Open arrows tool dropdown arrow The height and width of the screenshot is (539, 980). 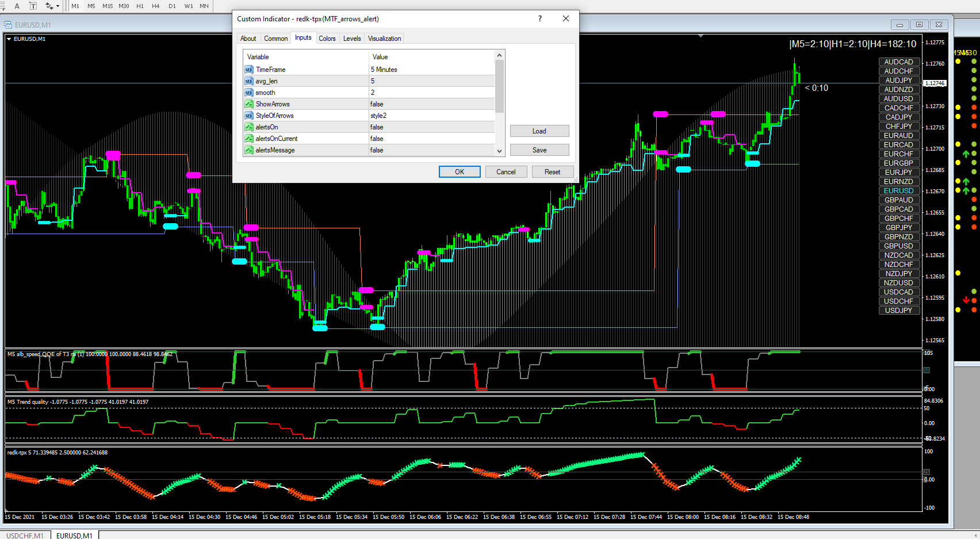coord(58,6)
